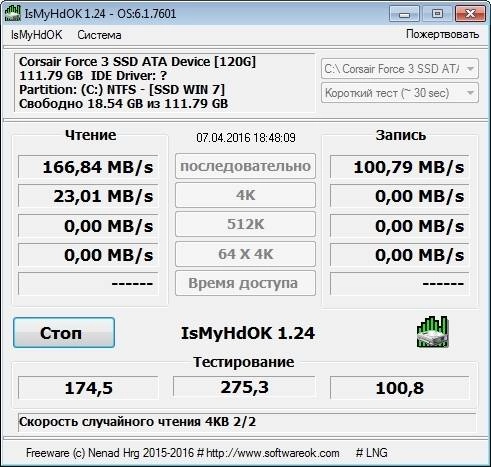Expand the C:\ Corsair Force 3 drive dropdown
The image size is (491, 467).
point(400,69)
